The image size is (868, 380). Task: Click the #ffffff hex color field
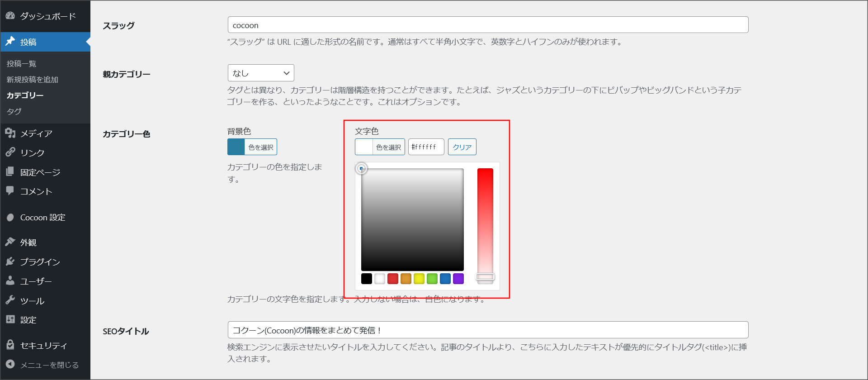(x=426, y=147)
